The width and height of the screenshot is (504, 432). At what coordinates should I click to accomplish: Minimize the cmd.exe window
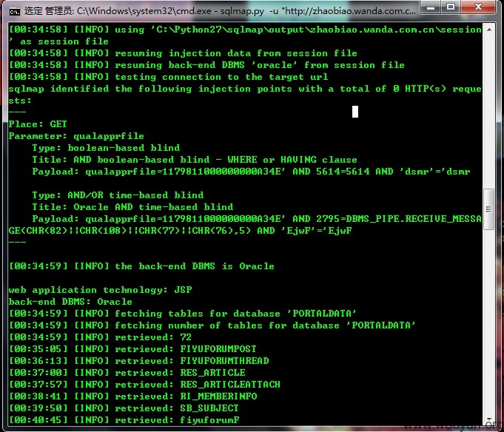tap(431, 7)
